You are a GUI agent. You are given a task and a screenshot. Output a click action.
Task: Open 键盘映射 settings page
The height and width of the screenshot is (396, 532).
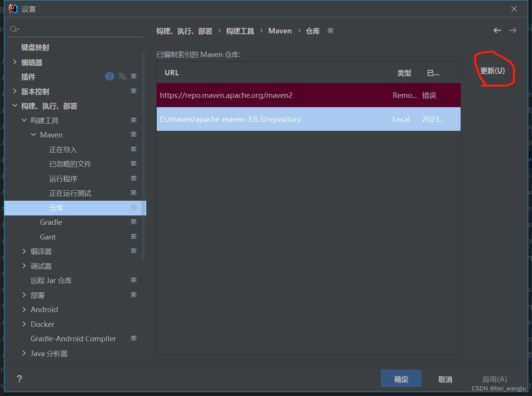click(35, 47)
